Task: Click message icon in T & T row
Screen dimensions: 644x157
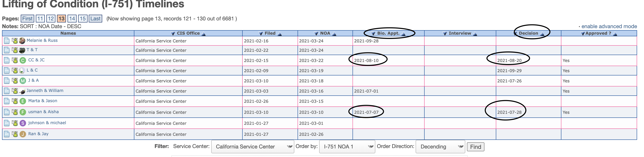Action: 15,50
